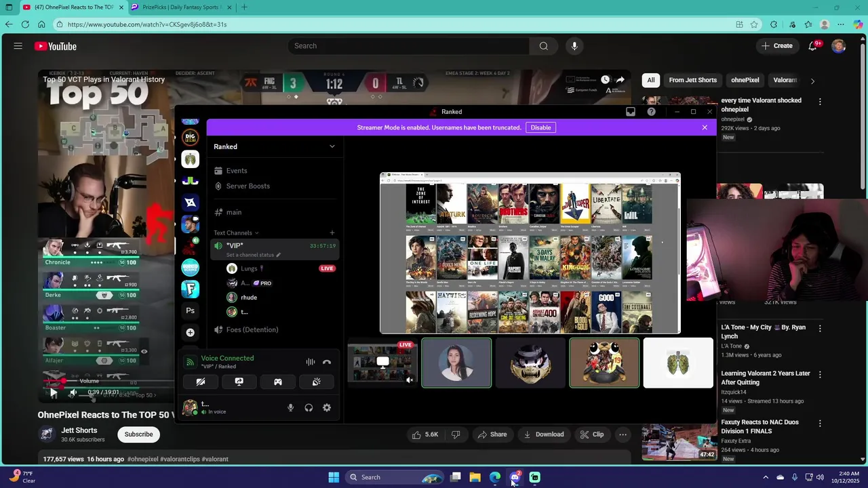Select user Lungs in the voice channel
Viewport: 868px width, 488px height.
[x=248, y=268]
